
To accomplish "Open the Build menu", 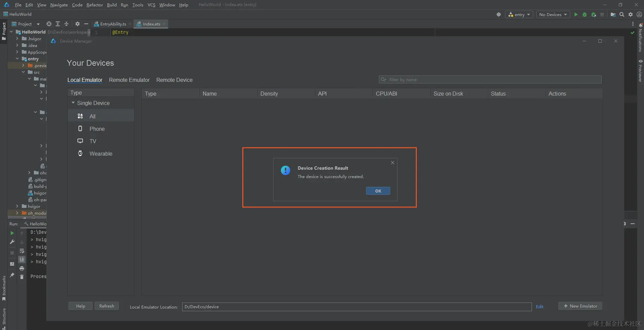I will [x=112, y=5].
